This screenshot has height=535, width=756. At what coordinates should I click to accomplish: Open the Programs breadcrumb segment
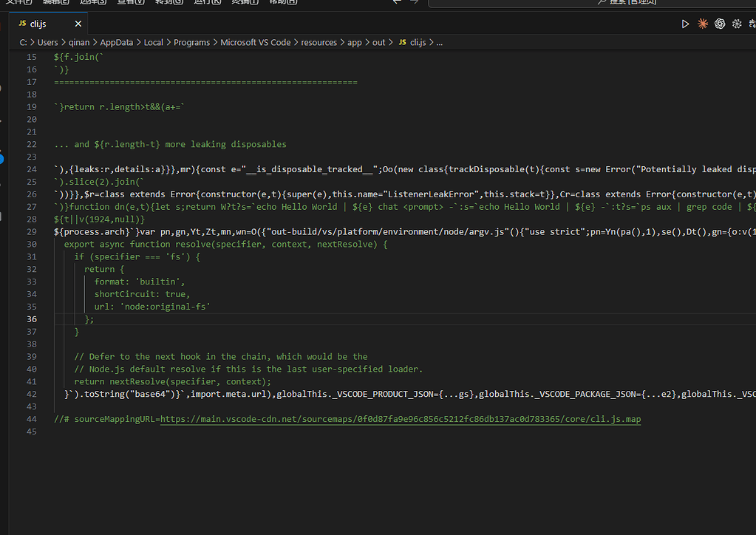tap(192, 42)
